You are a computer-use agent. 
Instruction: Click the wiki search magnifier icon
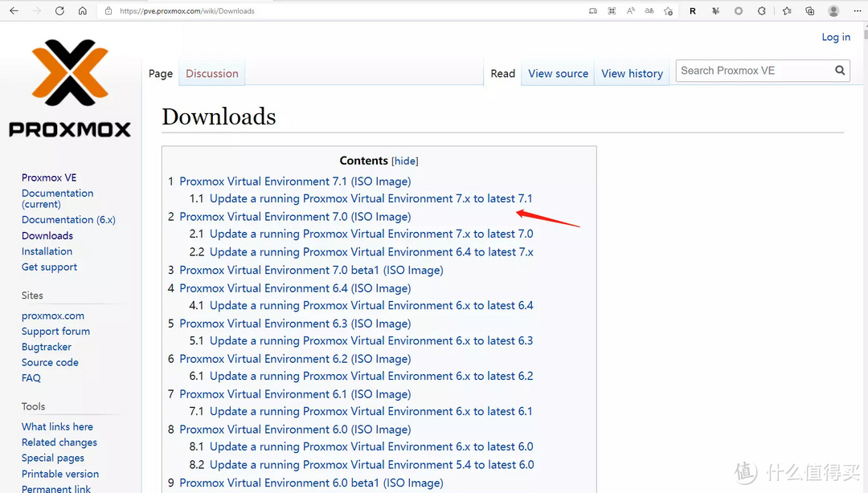click(x=840, y=71)
